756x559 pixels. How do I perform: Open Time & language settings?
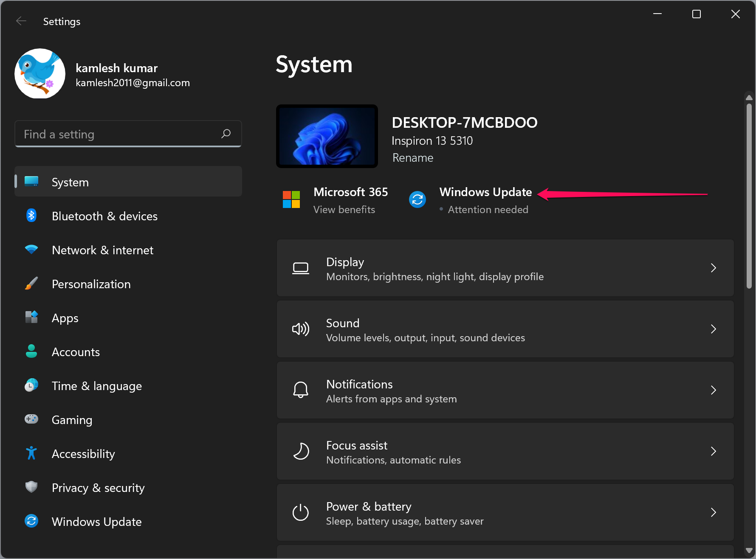[x=128, y=385]
